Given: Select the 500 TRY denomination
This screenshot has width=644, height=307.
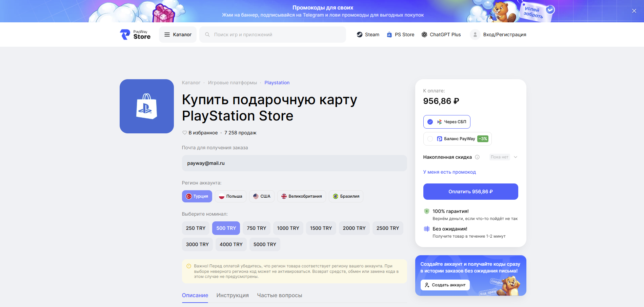Looking at the screenshot, I should coord(226,228).
